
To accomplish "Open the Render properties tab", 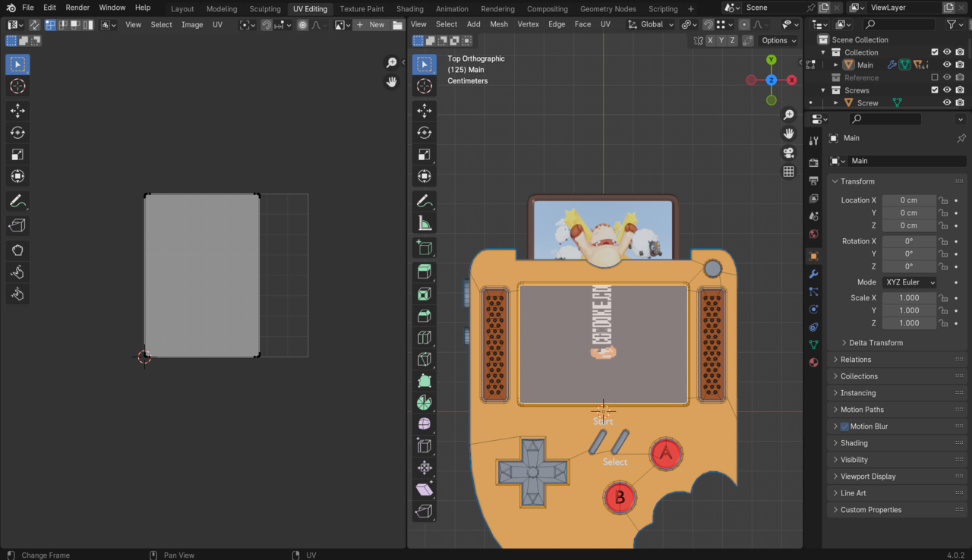I will tap(813, 162).
